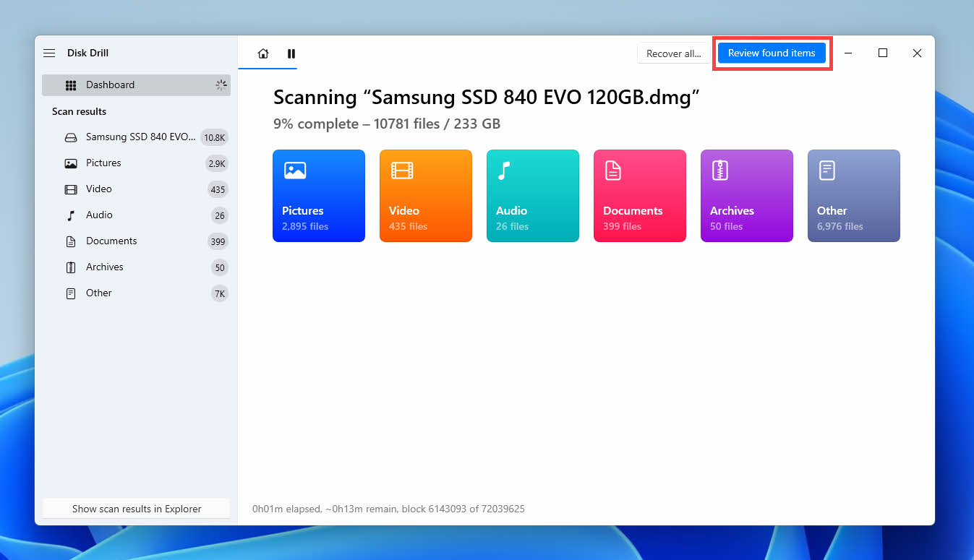Image resolution: width=974 pixels, height=560 pixels.
Task: Click the Review found items button
Action: [772, 53]
